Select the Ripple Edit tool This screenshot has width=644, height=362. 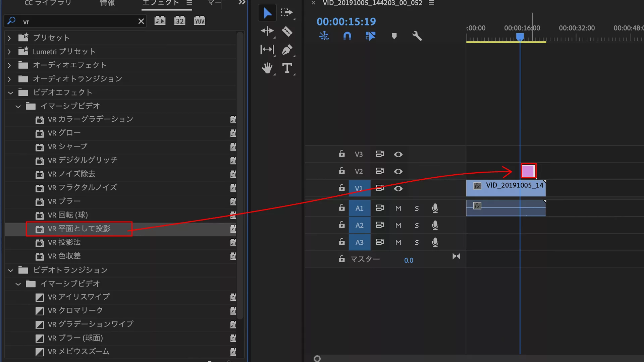(267, 31)
